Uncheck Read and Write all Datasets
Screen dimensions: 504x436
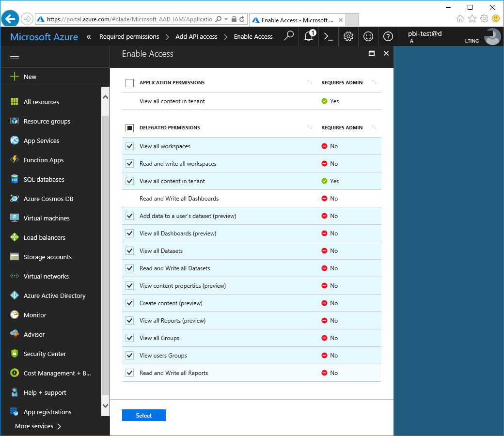click(129, 268)
